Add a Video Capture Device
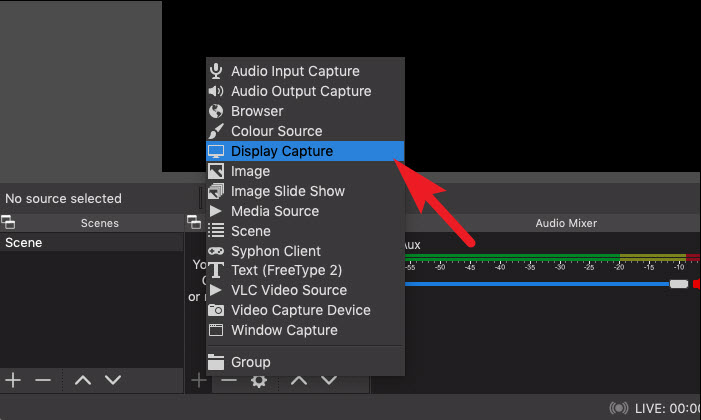Viewport: 701px width, 420px height. [305, 310]
